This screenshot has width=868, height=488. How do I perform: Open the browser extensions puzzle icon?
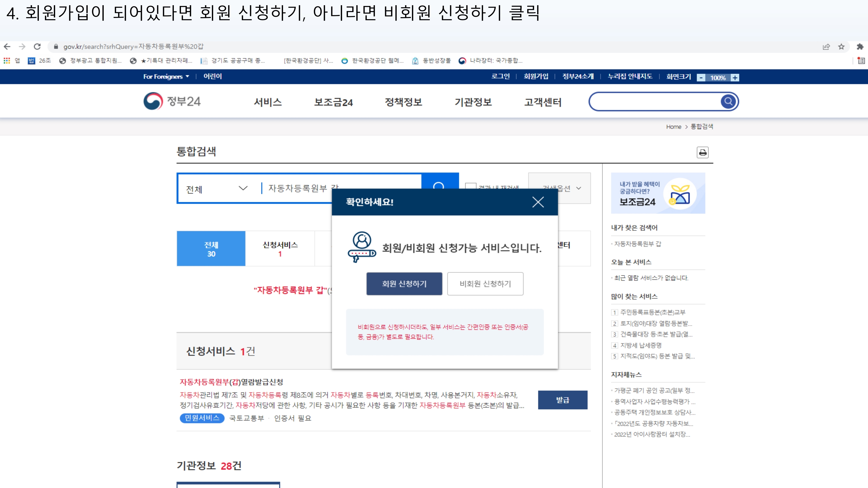pyautogui.click(x=860, y=47)
